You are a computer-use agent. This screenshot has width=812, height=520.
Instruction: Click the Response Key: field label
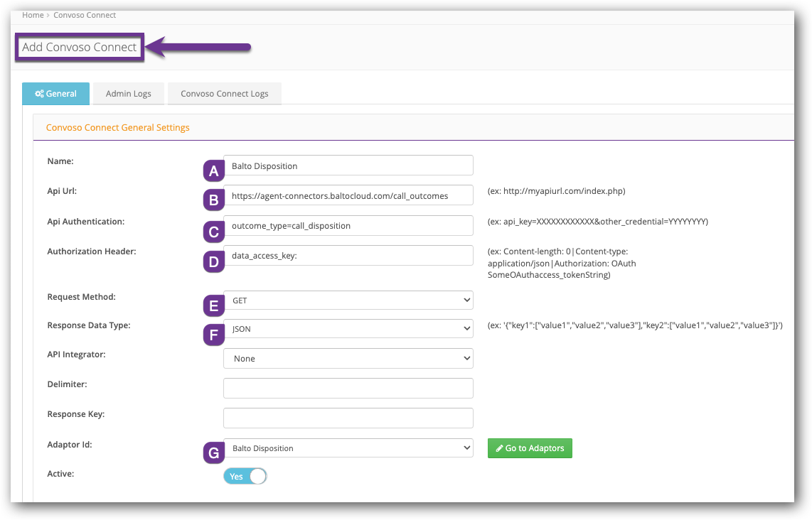tap(75, 414)
